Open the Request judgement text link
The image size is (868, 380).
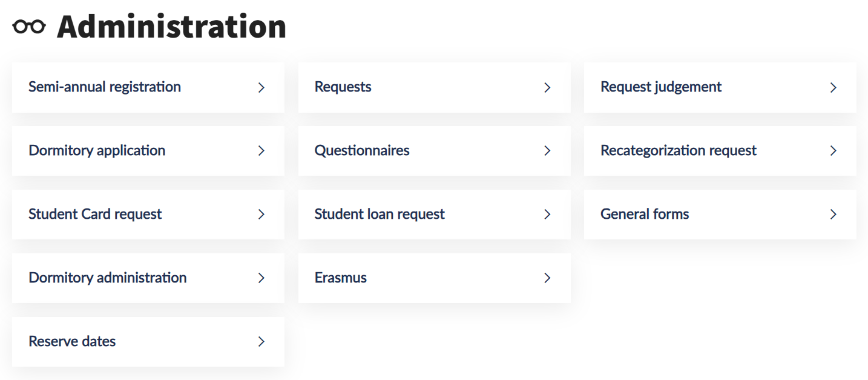(661, 87)
